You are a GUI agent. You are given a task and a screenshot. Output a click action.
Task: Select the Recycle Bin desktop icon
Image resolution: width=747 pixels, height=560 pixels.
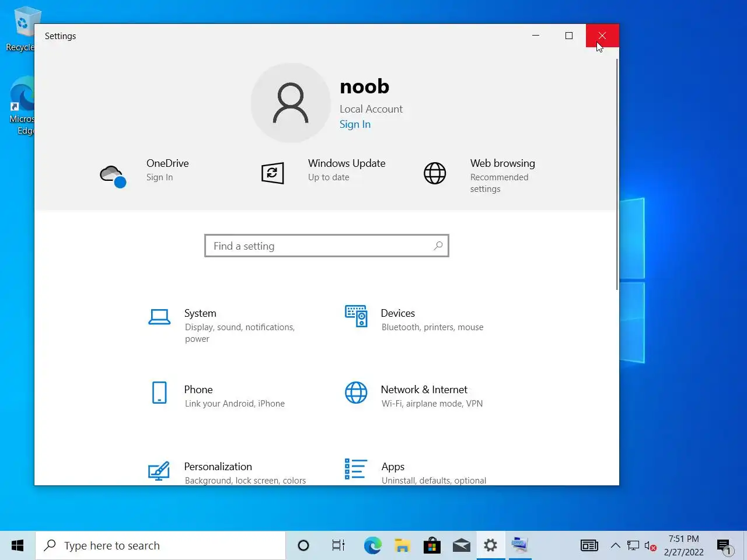[21, 29]
